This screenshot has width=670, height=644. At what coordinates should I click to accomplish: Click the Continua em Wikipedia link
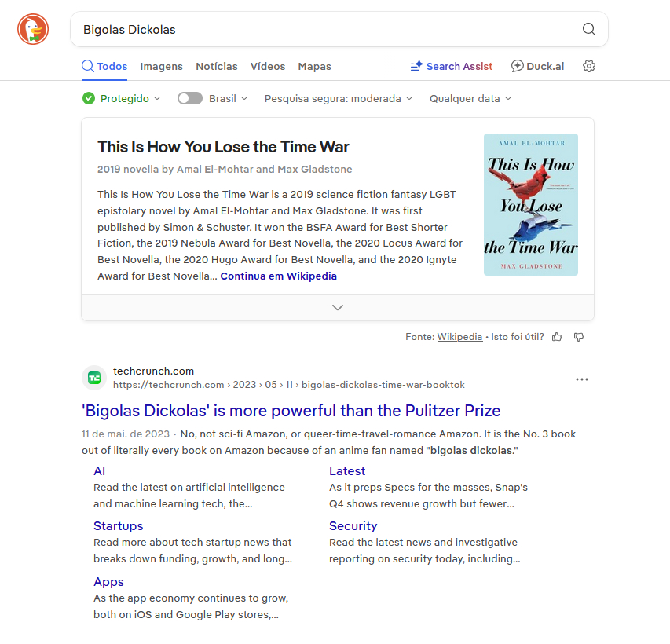tap(278, 276)
